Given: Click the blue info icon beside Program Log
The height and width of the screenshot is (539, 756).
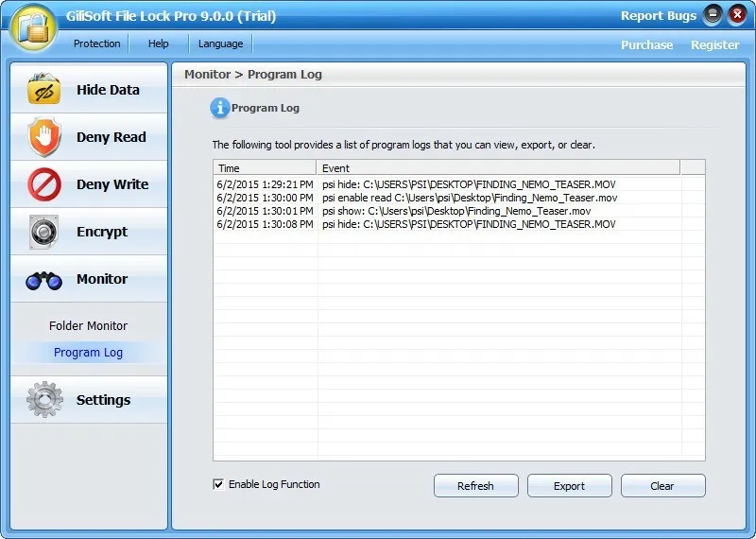Looking at the screenshot, I should (219, 108).
